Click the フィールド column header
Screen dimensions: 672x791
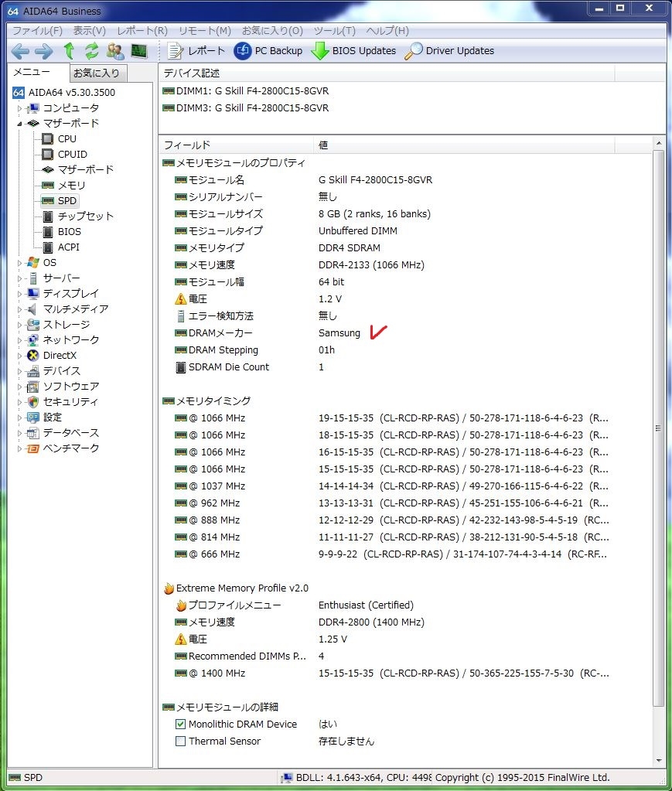[x=236, y=145]
